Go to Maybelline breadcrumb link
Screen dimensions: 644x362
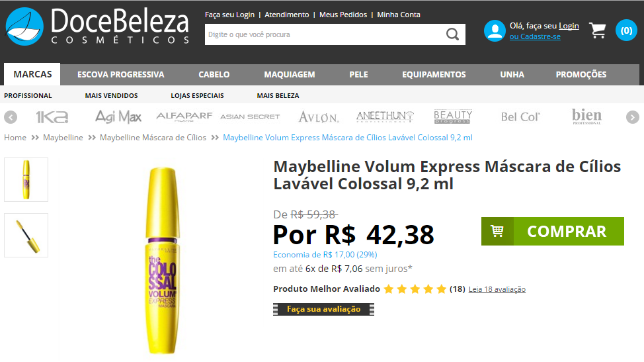[x=63, y=138]
